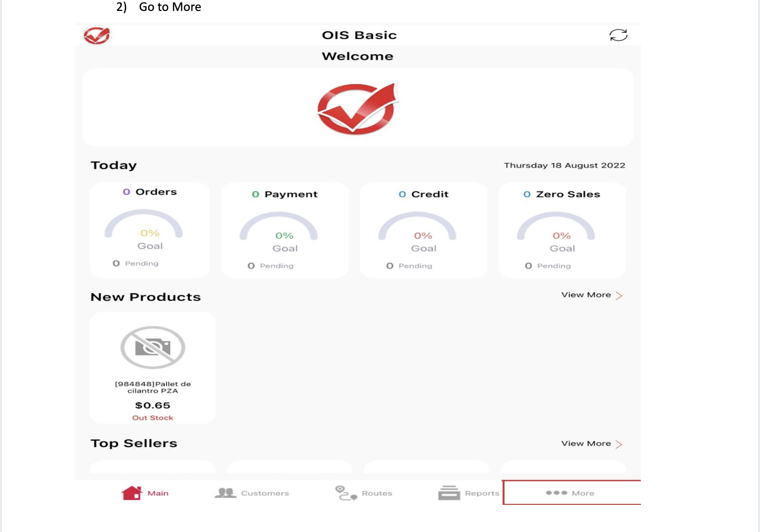The image size is (760, 532).
Task: Select the Pallet de cilantro PZA product
Action: (x=152, y=387)
